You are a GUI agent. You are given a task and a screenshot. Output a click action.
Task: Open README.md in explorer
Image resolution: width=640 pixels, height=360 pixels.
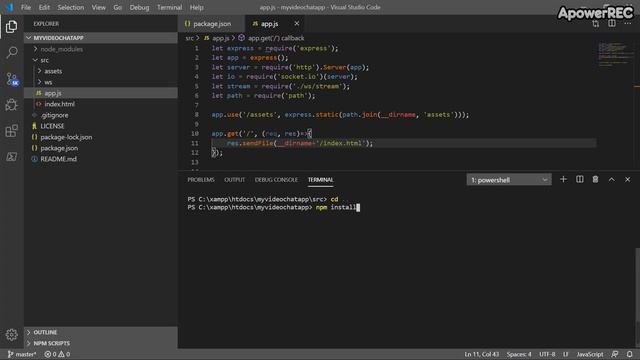[100, 159]
